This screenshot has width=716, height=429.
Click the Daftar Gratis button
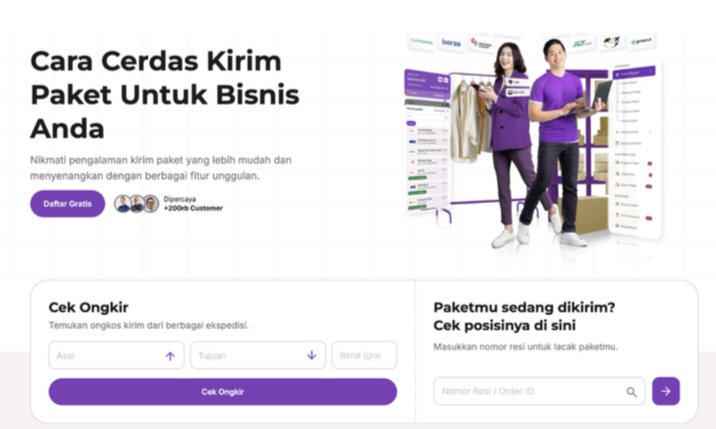(x=68, y=204)
